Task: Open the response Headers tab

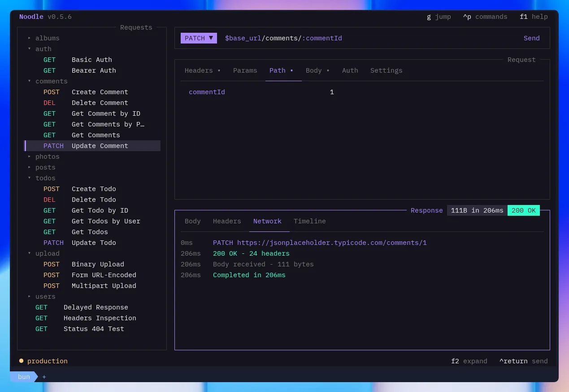Action: [227, 221]
